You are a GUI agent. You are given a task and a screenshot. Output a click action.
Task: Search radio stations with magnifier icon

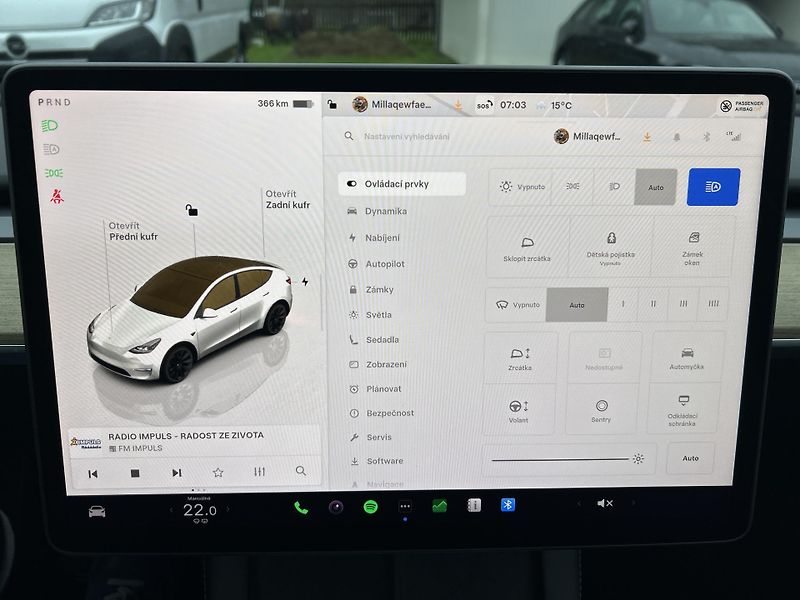coord(301,470)
